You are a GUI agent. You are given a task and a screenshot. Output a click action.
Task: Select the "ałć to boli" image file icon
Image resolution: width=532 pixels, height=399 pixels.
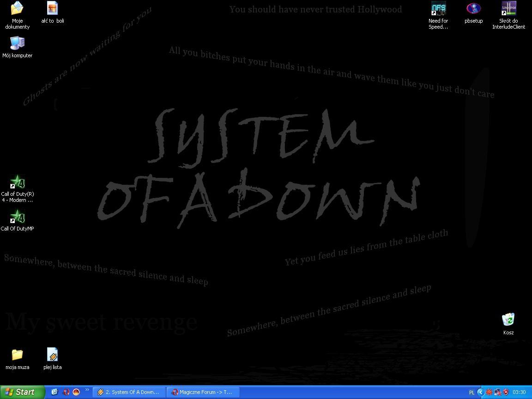point(53,12)
